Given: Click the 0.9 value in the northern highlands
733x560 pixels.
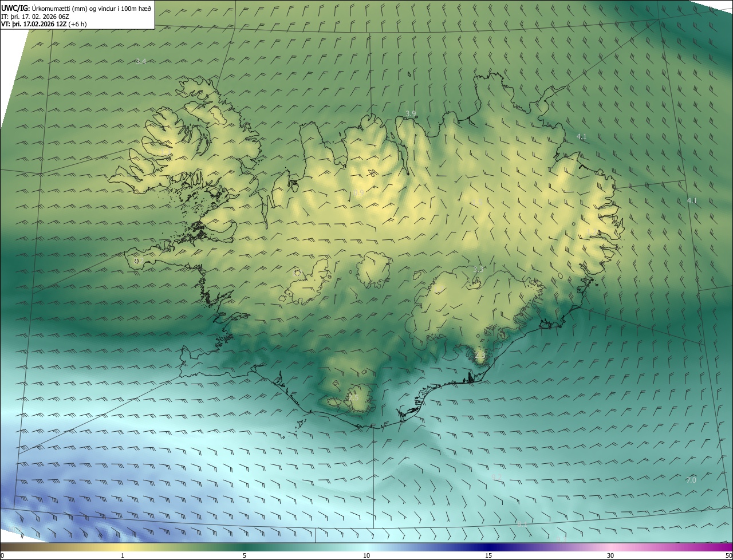Looking at the screenshot, I should pyautogui.click(x=358, y=193).
